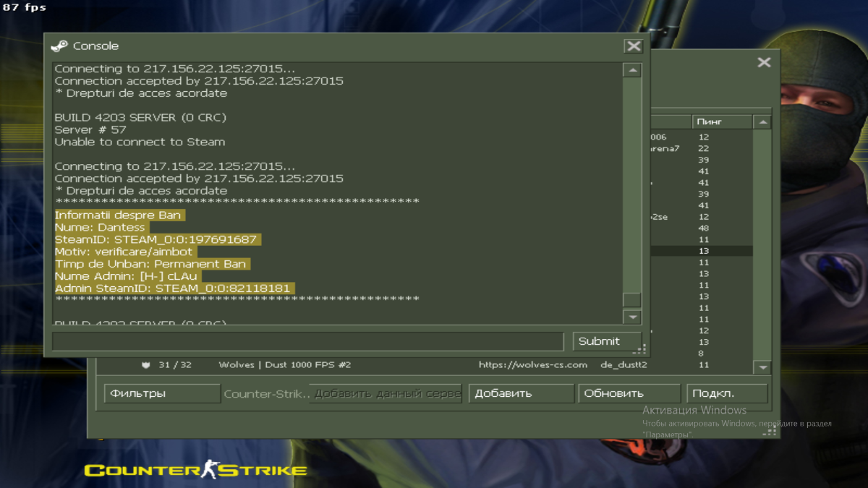The height and width of the screenshot is (488, 868).
Task: Click the console scrollbar down arrow
Action: pos(632,317)
